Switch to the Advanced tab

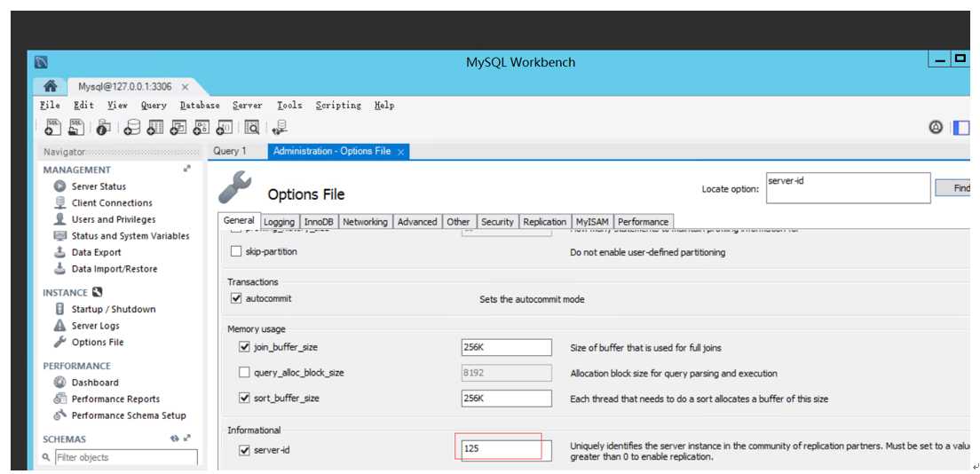pos(417,222)
